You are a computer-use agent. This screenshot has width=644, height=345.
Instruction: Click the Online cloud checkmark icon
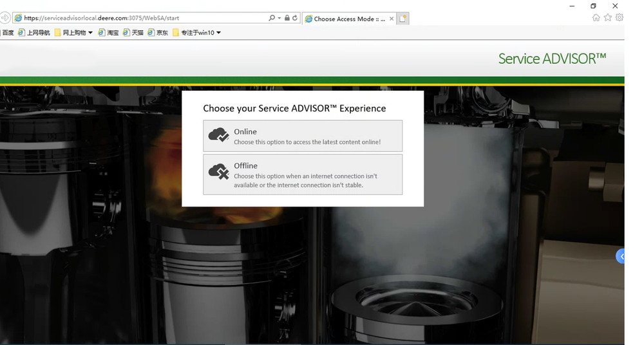[x=219, y=135]
